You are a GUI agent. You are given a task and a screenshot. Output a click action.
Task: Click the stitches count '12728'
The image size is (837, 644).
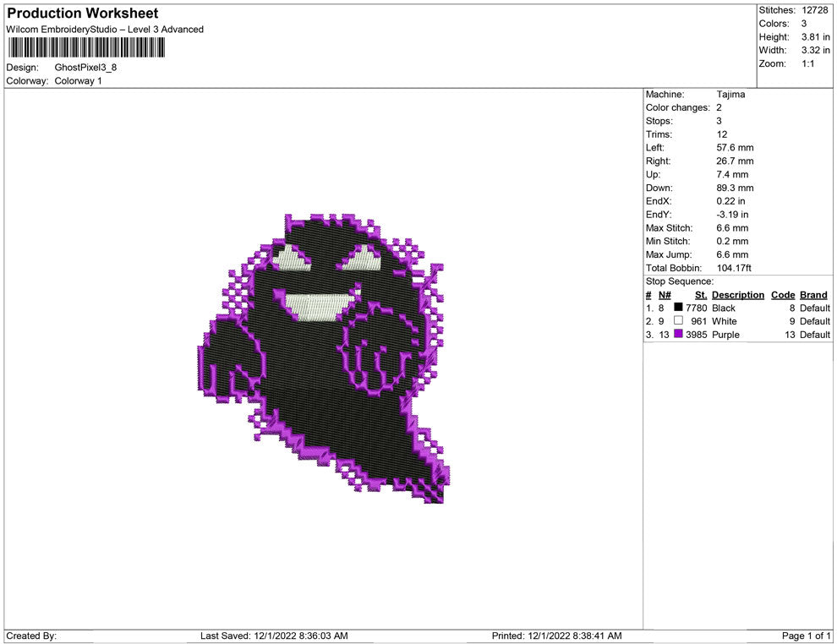(814, 10)
